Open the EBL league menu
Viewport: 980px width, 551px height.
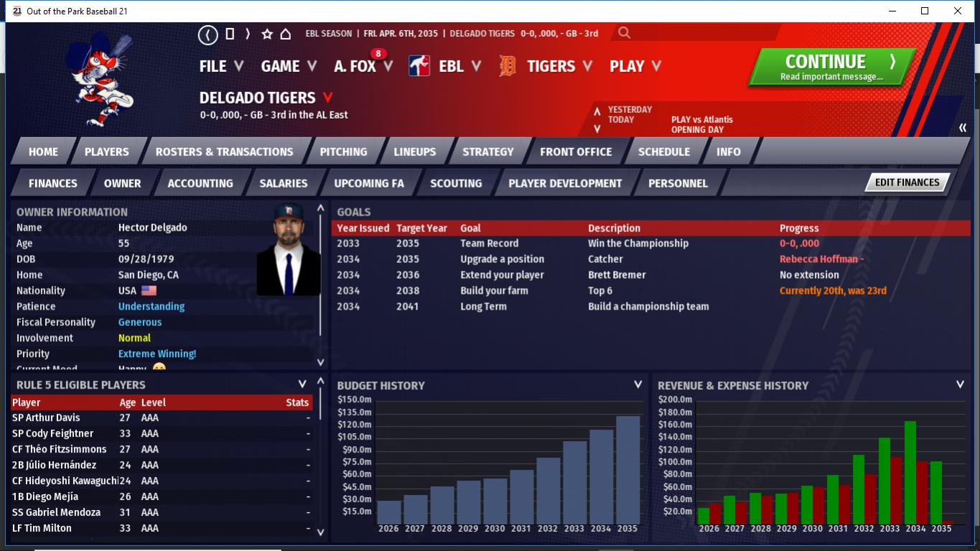459,66
